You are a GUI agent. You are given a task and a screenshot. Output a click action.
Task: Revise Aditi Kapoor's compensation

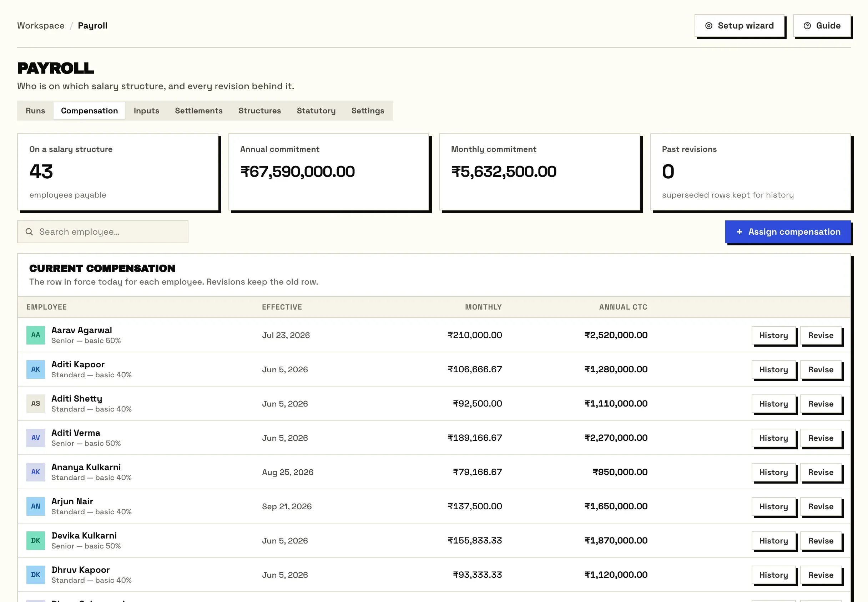[x=821, y=369]
